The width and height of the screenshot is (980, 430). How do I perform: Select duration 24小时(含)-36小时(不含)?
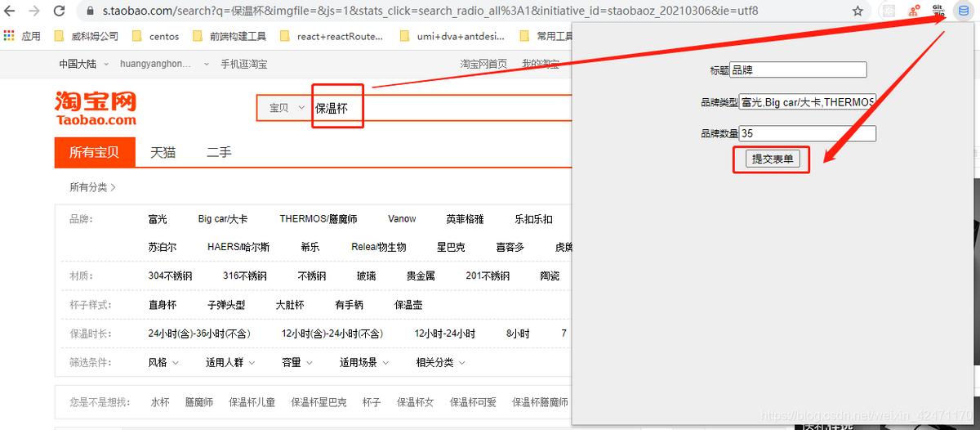coord(199,334)
